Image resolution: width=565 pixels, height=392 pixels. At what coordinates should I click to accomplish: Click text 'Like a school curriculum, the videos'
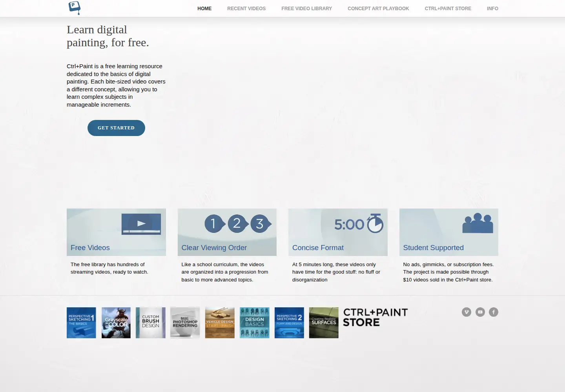pos(223,265)
